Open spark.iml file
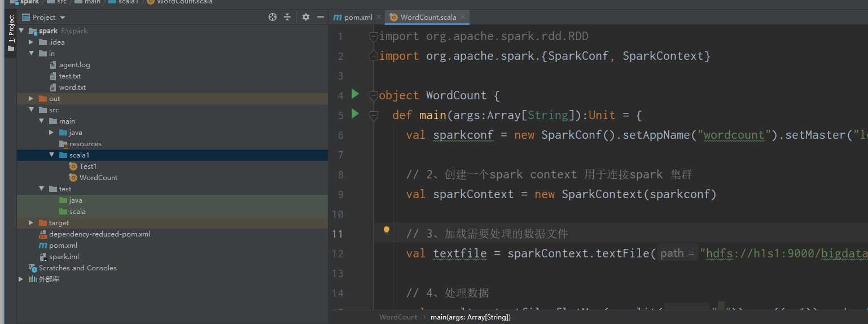 tap(64, 257)
